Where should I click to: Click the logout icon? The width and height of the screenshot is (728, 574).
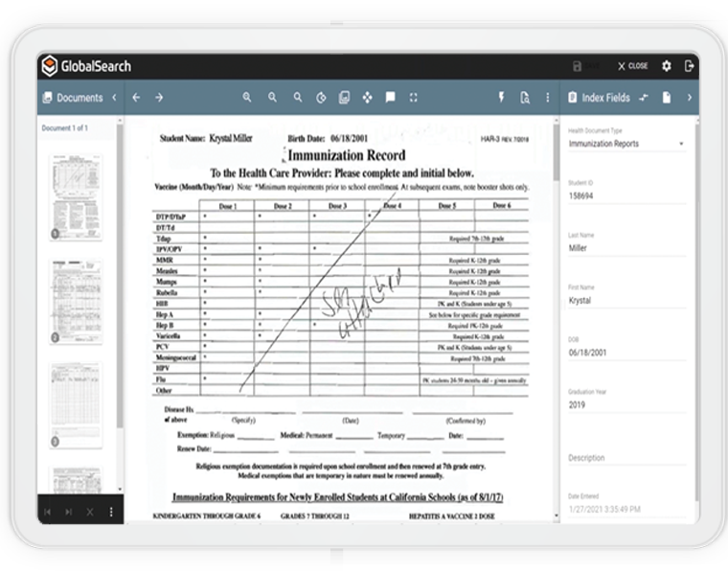[x=690, y=66]
